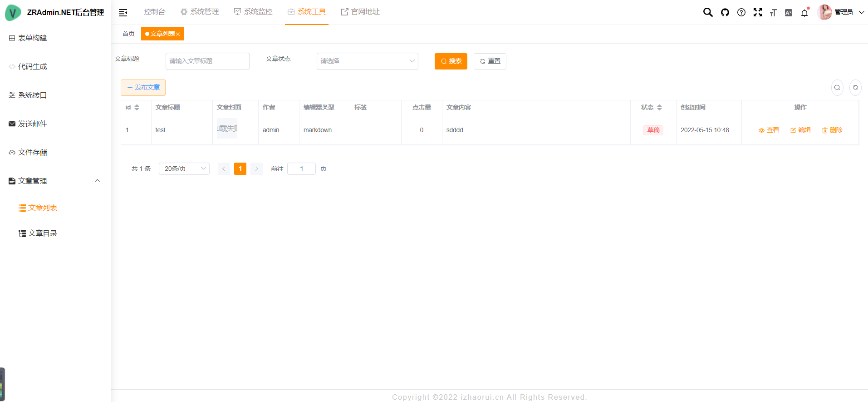Sort the table by 状态 column
The height and width of the screenshot is (402, 868).
point(659,108)
